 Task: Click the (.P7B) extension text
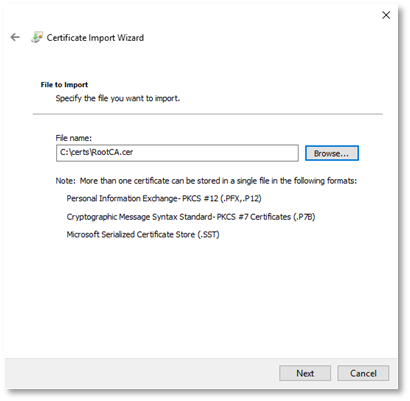pos(304,217)
